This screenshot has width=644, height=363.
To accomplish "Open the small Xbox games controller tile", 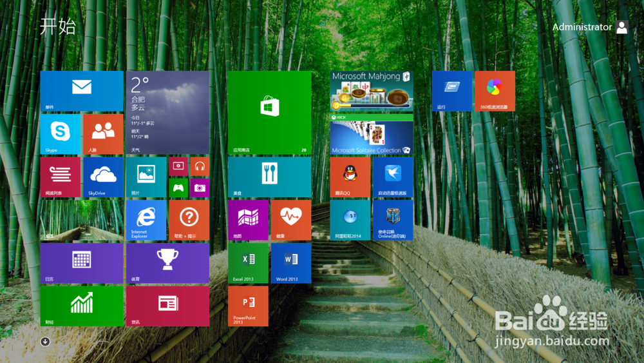I will pos(178,188).
